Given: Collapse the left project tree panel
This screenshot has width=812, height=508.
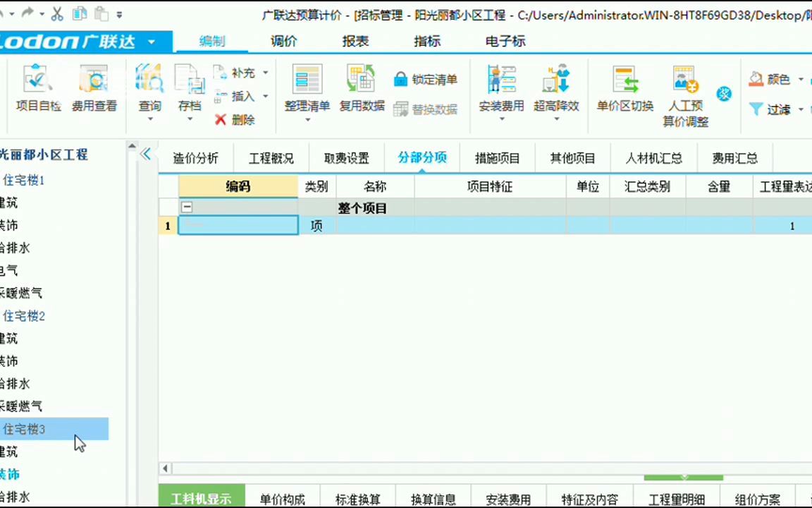Looking at the screenshot, I should tap(146, 154).
